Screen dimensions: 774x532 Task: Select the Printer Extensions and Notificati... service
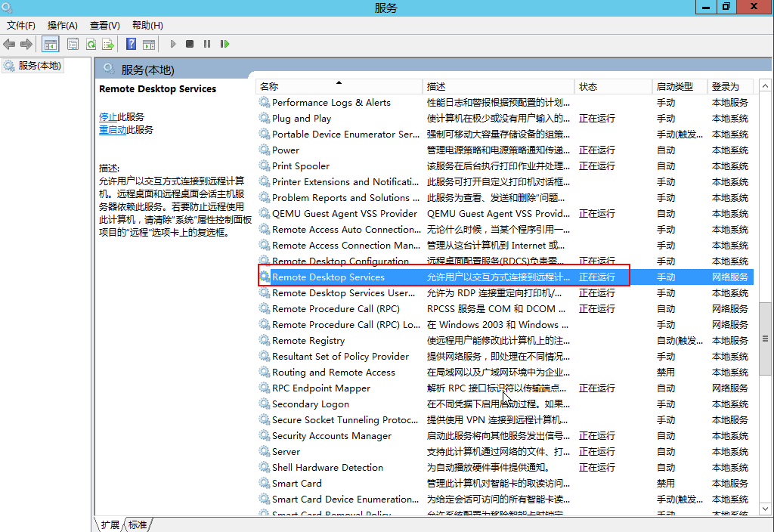[x=504, y=181]
